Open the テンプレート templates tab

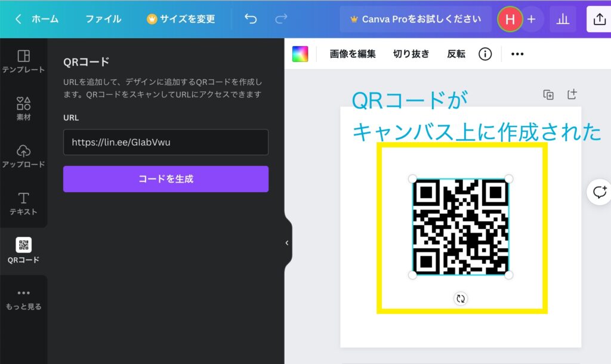tap(23, 61)
